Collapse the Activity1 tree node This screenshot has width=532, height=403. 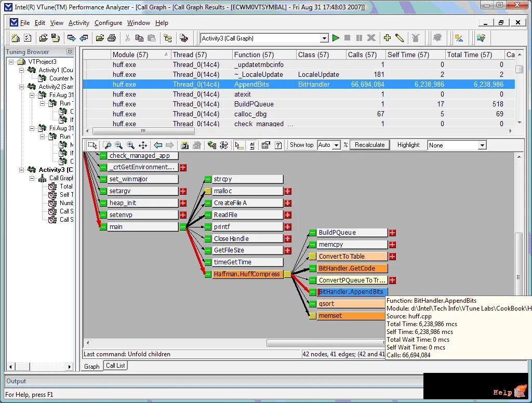[x=21, y=70]
